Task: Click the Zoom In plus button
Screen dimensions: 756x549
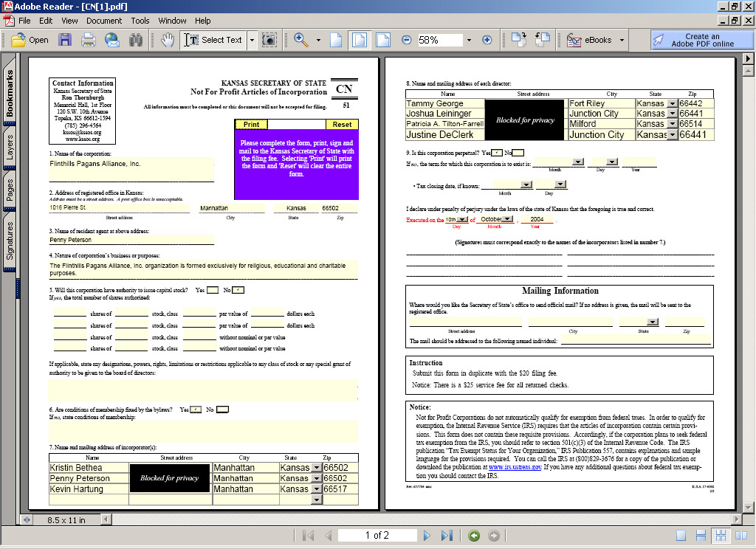Action: pos(487,40)
